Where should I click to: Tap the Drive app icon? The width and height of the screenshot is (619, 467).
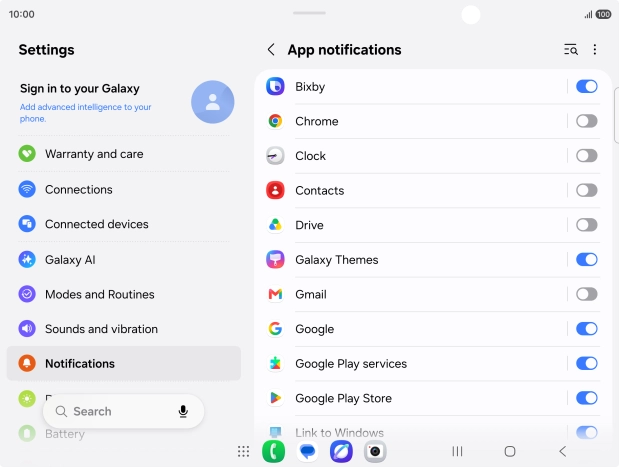[x=275, y=225]
